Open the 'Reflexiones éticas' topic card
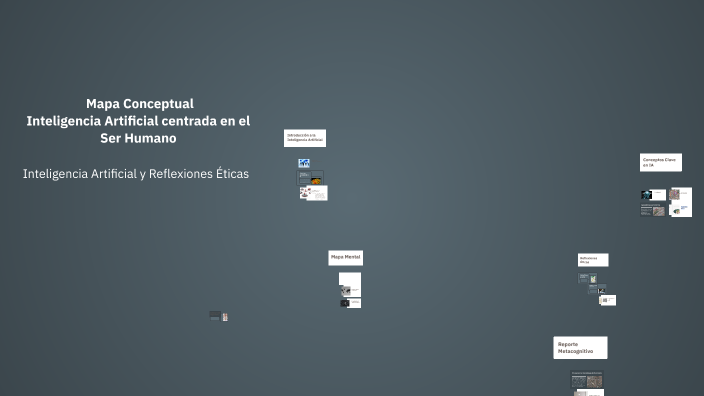 point(593,260)
